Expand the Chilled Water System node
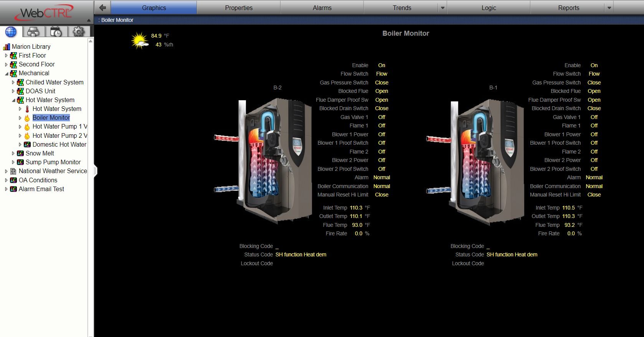The image size is (644, 337). 13,83
